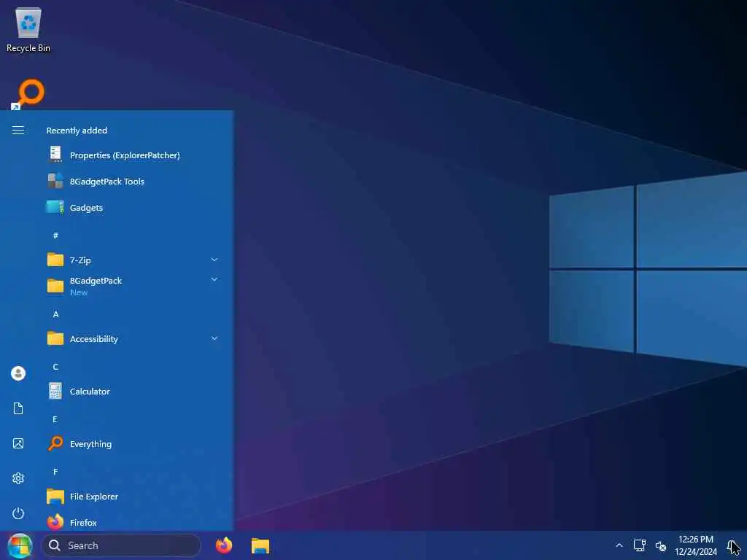
Task: Open Documents from the Start sidebar
Action: [18, 408]
